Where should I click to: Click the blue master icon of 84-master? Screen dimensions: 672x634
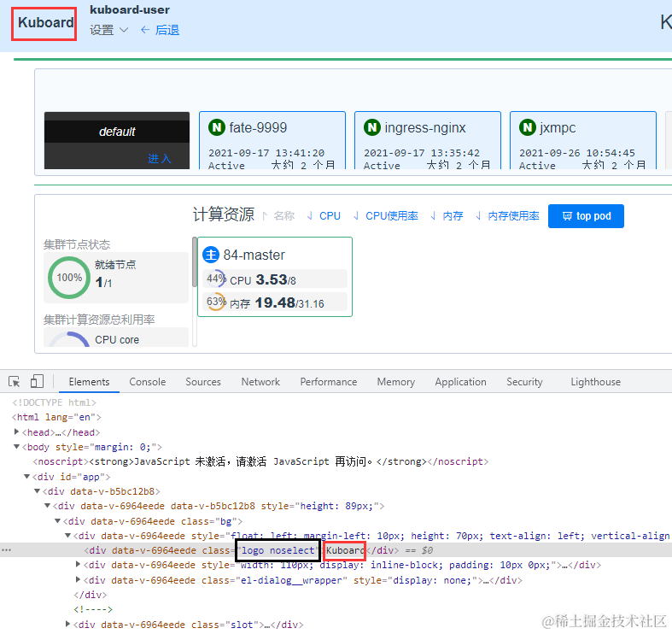point(210,255)
